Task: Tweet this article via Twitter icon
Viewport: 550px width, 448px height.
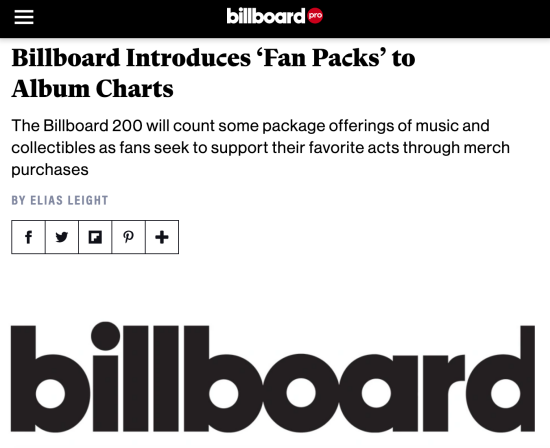Action: 62,237
